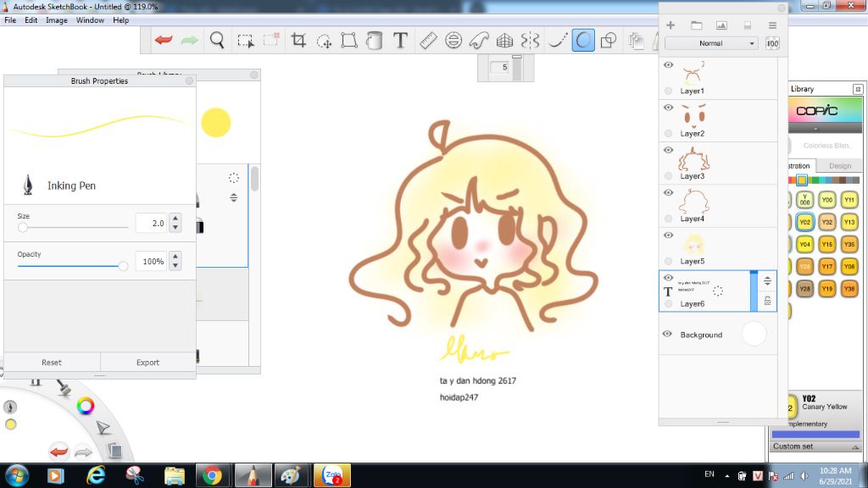This screenshot has height=488, width=868.
Task: Open the color wheel in the lagoon
Action: click(86, 406)
